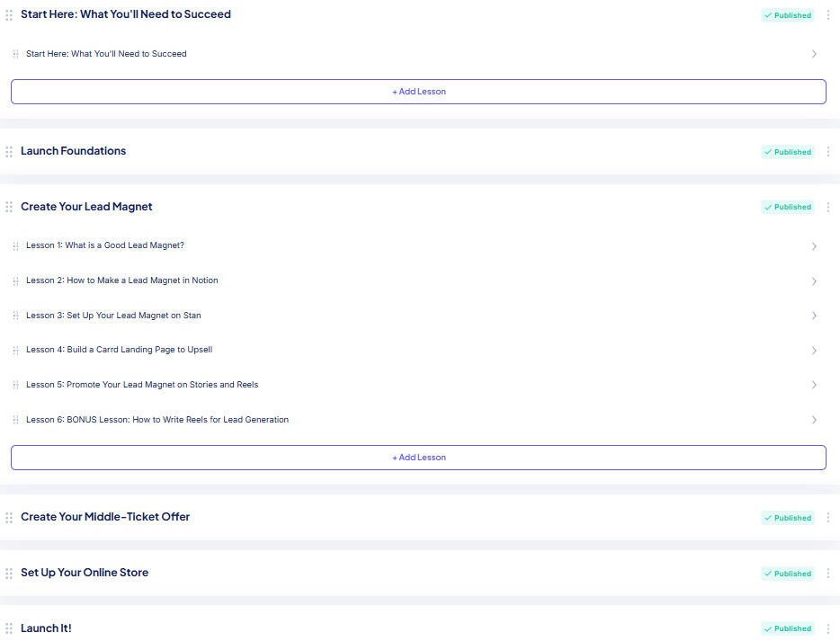Image resolution: width=840 pixels, height=641 pixels.
Task: Open three-dot menu for Create Your Lead Magnet
Action: [x=828, y=207]
